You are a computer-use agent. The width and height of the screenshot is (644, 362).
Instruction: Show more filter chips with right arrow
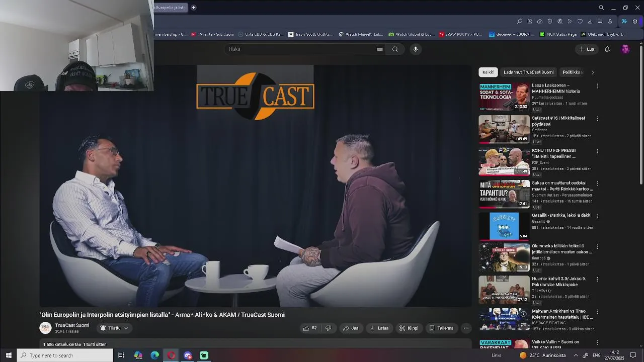click(593, 72)
